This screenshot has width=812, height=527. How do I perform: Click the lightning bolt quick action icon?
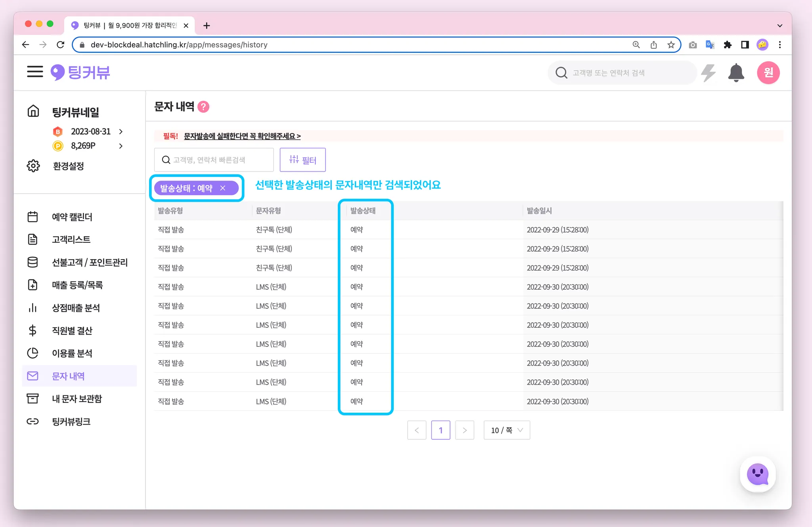point(709,73)
